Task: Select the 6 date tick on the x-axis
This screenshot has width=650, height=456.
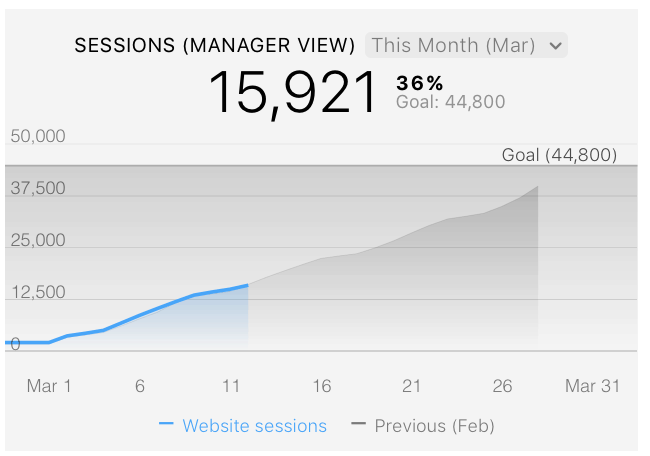Action: click(140, 386)
